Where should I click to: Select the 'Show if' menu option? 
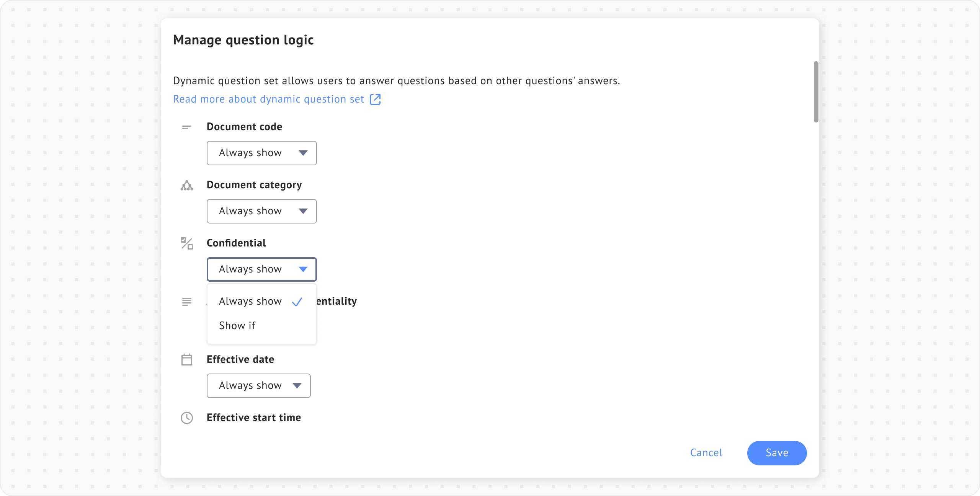pos(237,326)
